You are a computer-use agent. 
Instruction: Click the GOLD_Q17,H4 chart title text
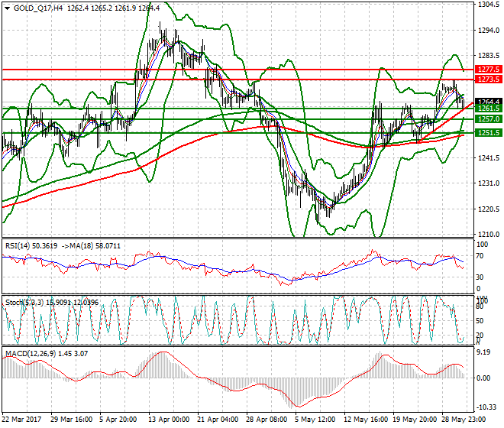(38, 8)
